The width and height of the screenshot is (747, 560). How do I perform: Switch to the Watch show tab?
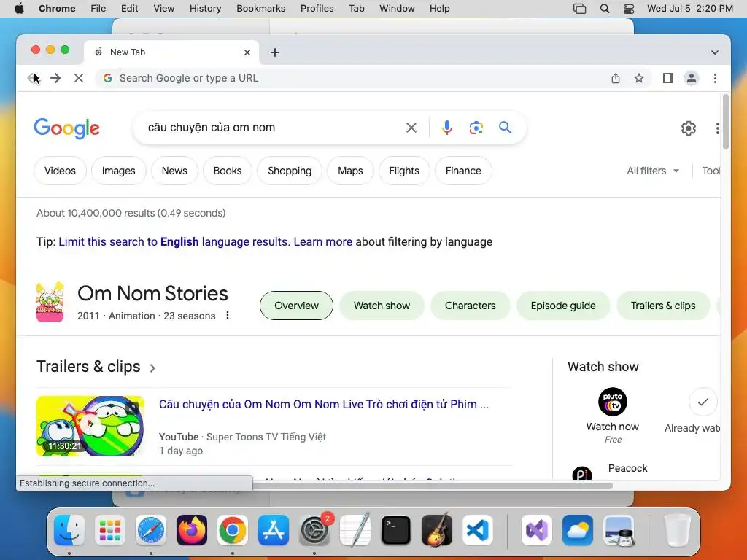coord(382,306)
